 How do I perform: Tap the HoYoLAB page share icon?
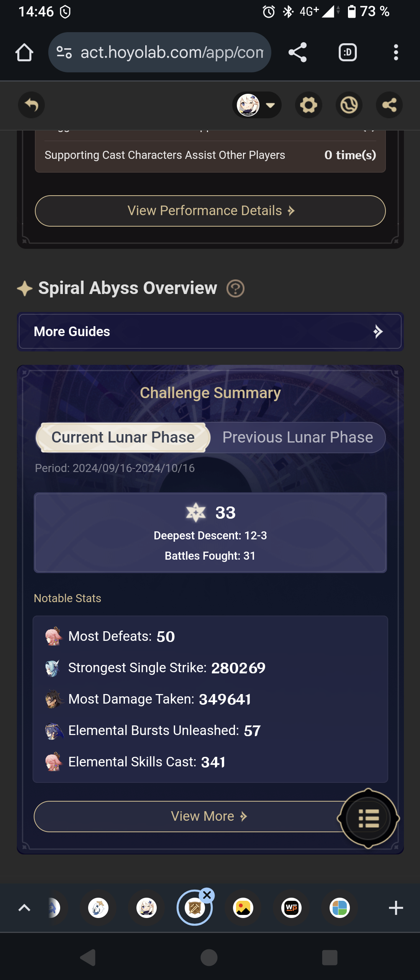pos(389,105)
